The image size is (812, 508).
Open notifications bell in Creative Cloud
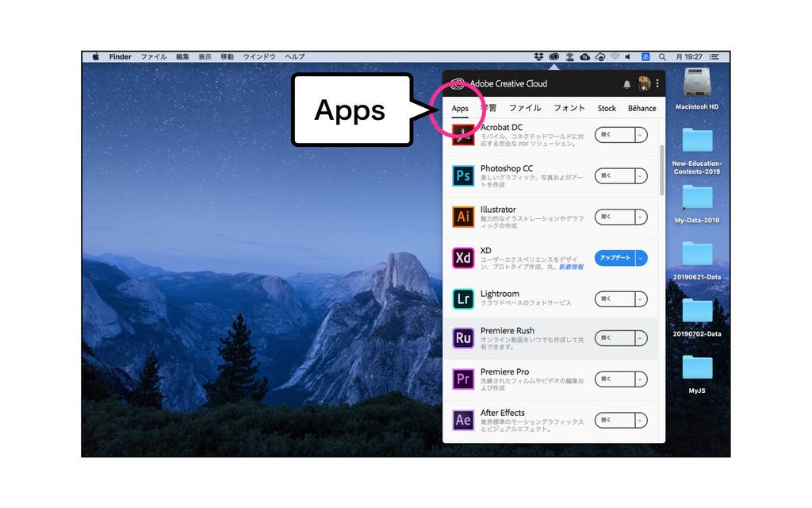coord(626,84)
